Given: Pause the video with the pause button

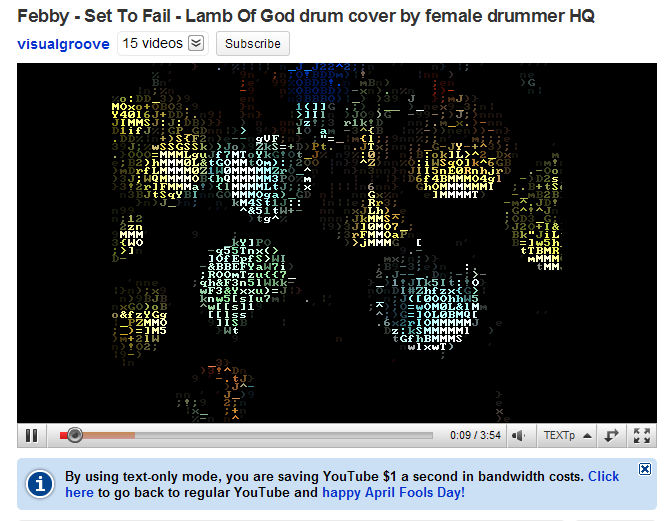Looking at the screenshot, I should [31, 435].
